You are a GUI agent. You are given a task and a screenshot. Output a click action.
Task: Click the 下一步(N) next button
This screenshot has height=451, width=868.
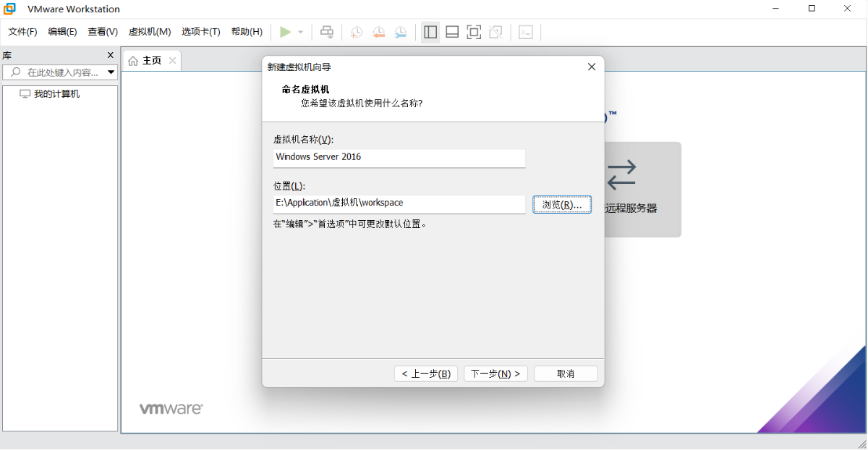tap(495, 374)
